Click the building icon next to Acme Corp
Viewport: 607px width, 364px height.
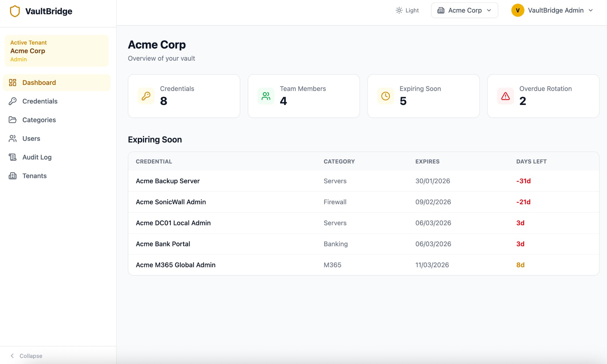tap(441, 10)
